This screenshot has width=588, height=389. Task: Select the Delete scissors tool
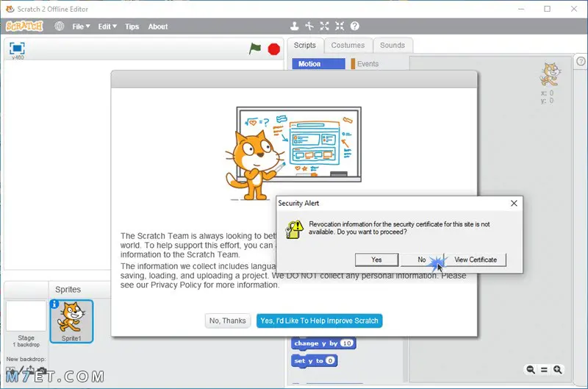pyautogui.click(x=309, y=26)
